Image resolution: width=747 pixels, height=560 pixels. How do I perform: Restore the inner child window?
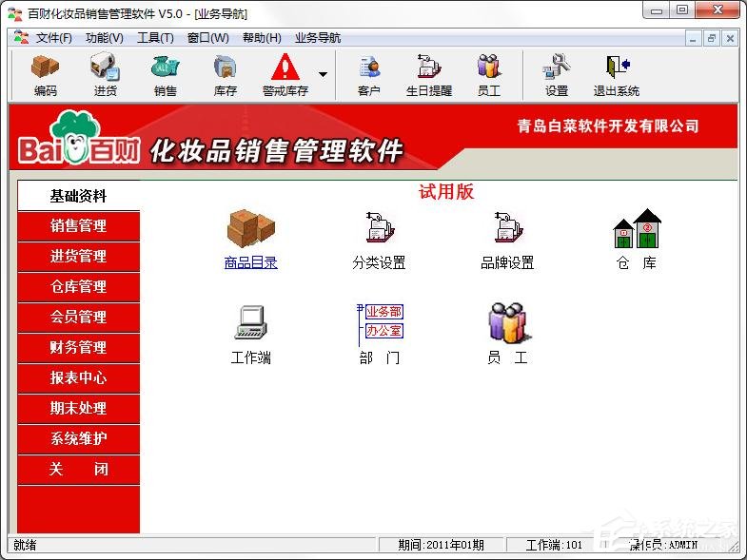712,38
